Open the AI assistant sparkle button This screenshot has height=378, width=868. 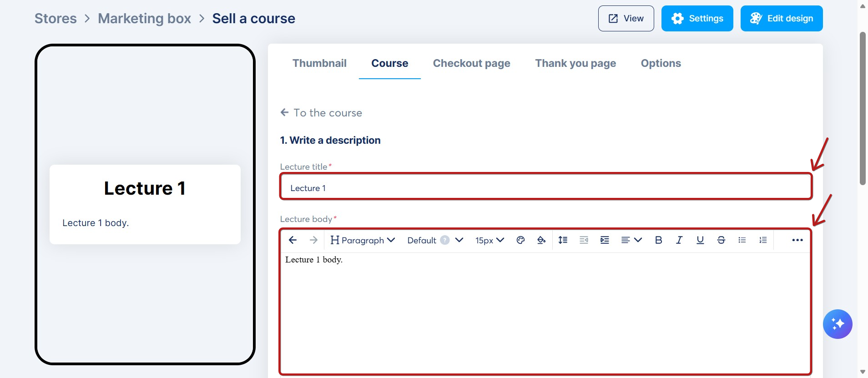click(x=838, y=324)
